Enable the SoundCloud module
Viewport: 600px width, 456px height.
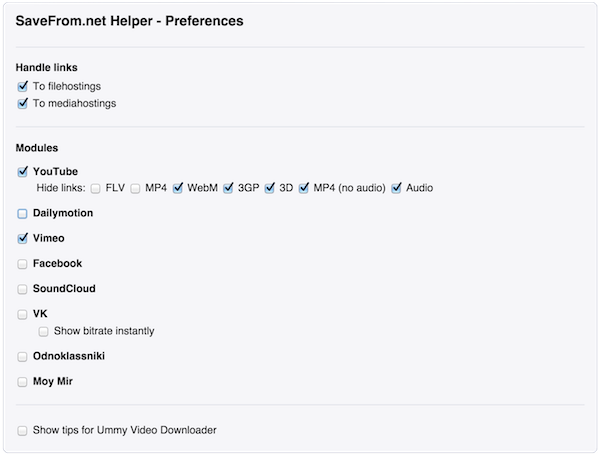coord(23,289)
